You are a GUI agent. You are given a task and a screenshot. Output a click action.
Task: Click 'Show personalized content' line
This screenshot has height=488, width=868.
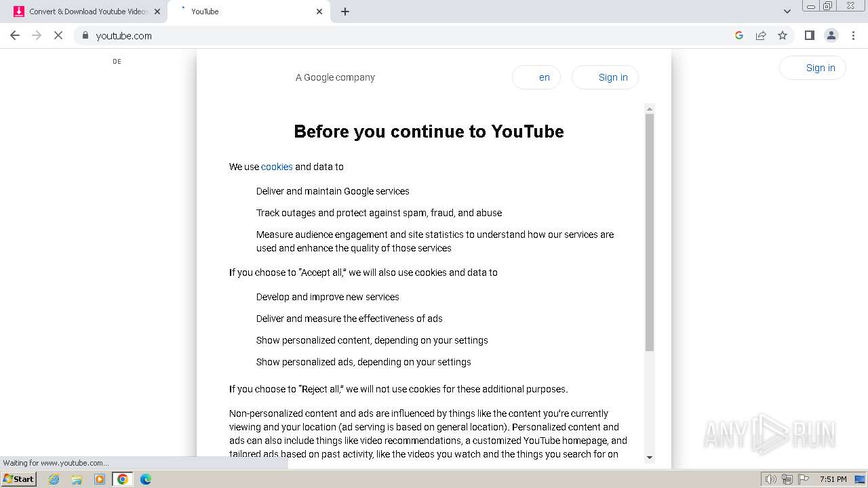[372, 340]
